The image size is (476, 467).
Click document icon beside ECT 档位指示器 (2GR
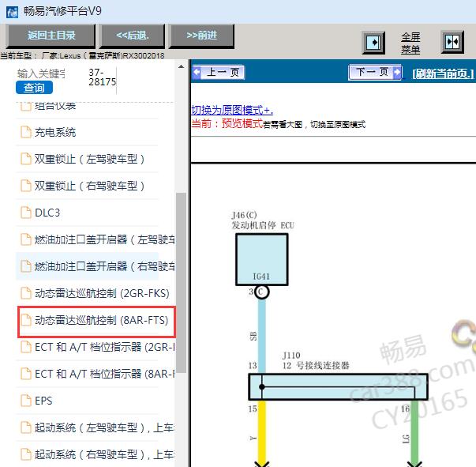pyautogui.click(x=26, y=347)
